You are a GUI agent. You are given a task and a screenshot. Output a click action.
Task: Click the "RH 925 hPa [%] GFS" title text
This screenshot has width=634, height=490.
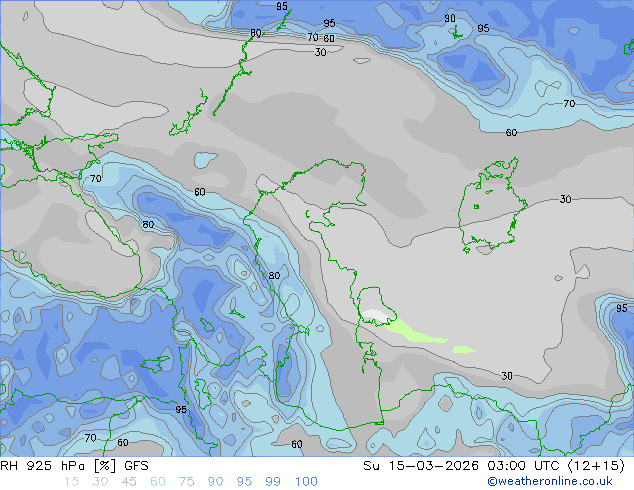click(x=74, y=466)
